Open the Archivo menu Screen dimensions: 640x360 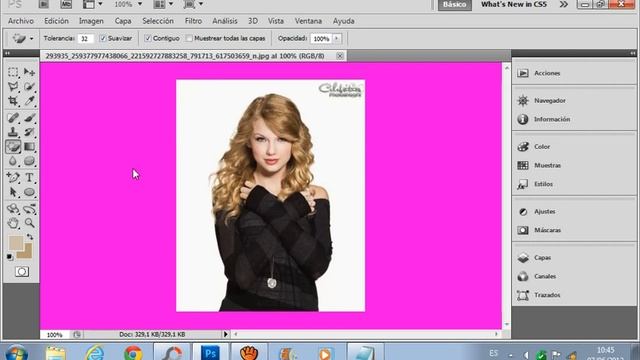coord(21,21)
